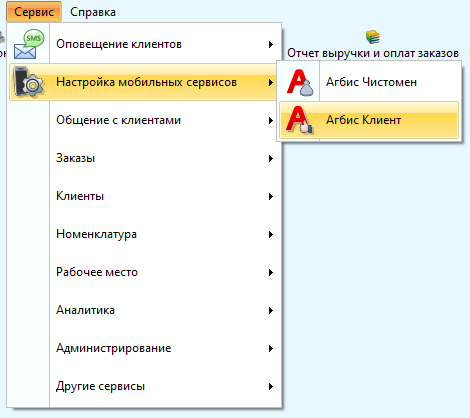Open Общение с клиентами submenu
The image size is (470, 418).
[143, 120]
